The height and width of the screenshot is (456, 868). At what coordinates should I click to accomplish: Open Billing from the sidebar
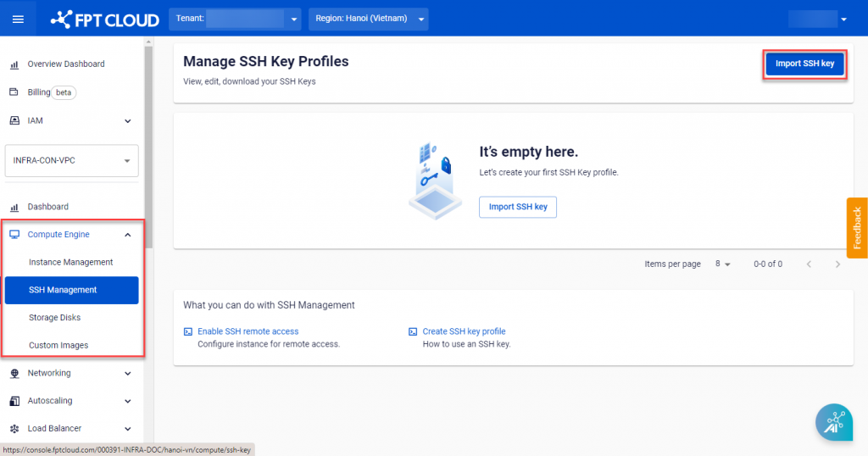click(x=39, y=92)
